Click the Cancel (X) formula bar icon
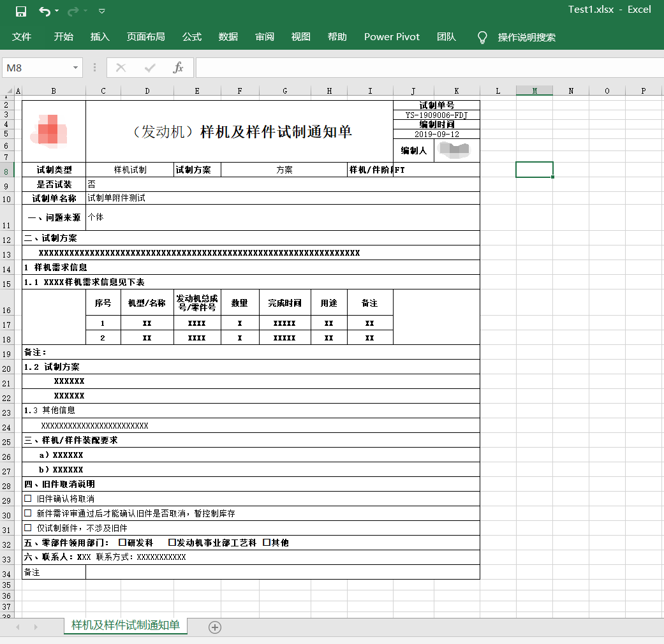 tap(121, 68)
